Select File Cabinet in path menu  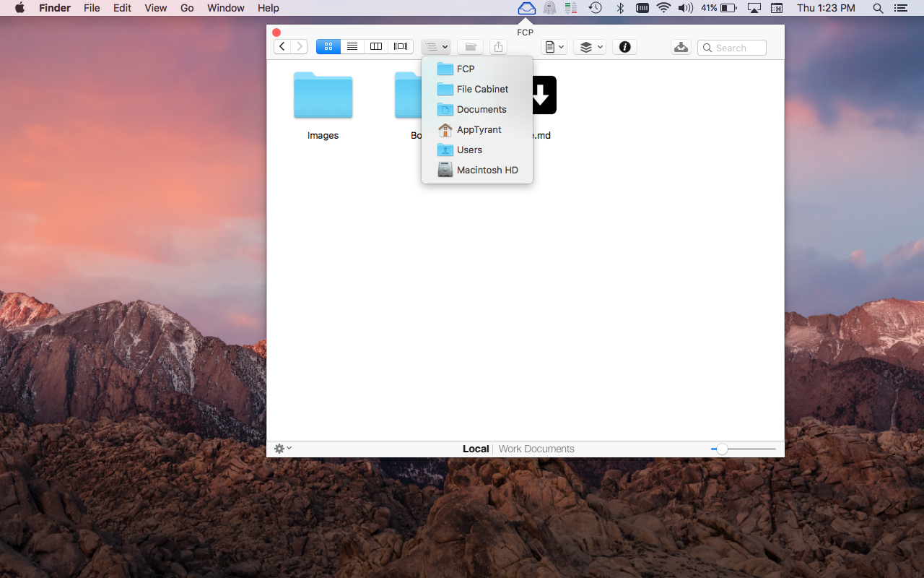[477, 89]
